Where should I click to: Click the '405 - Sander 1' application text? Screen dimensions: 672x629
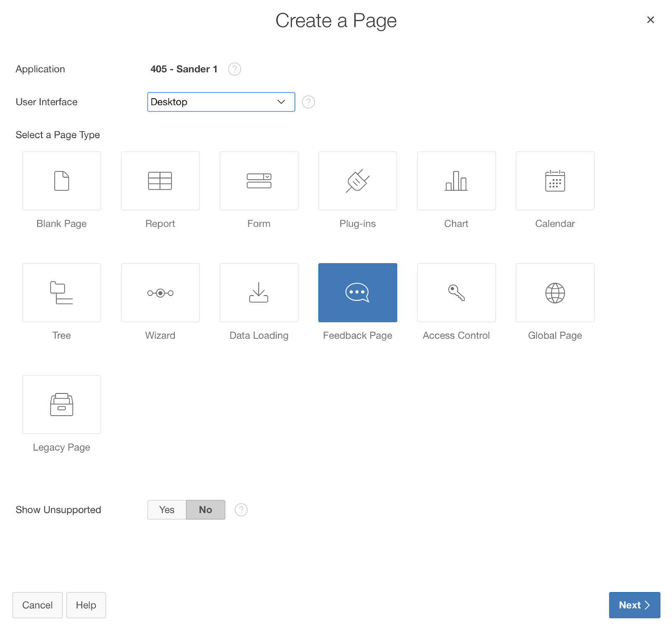click(184, 69)
